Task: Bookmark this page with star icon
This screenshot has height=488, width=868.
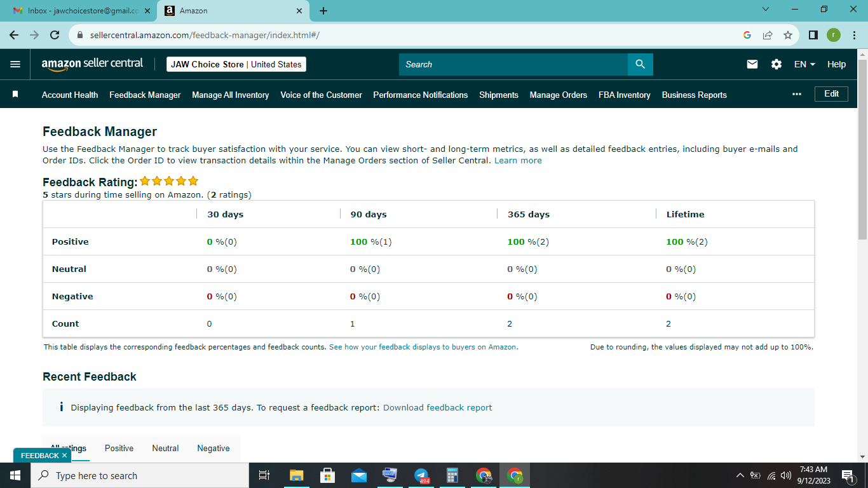Action: pos(788,35)
